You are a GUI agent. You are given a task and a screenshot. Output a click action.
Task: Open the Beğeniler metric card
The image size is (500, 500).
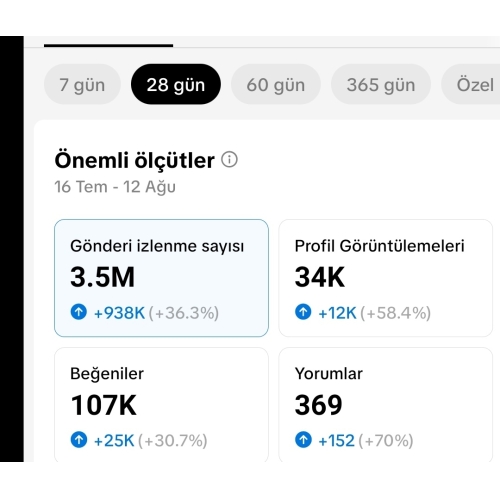point(161,405)
